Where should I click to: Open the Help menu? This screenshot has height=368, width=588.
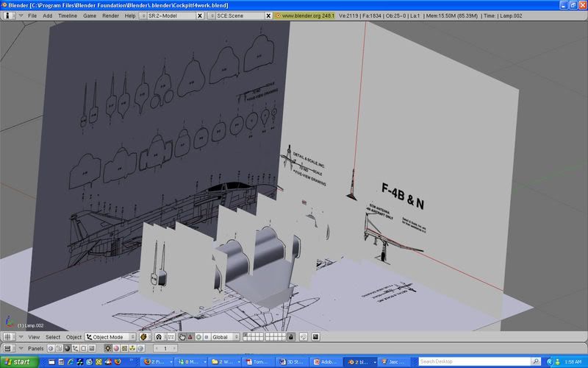coord(130,15)
